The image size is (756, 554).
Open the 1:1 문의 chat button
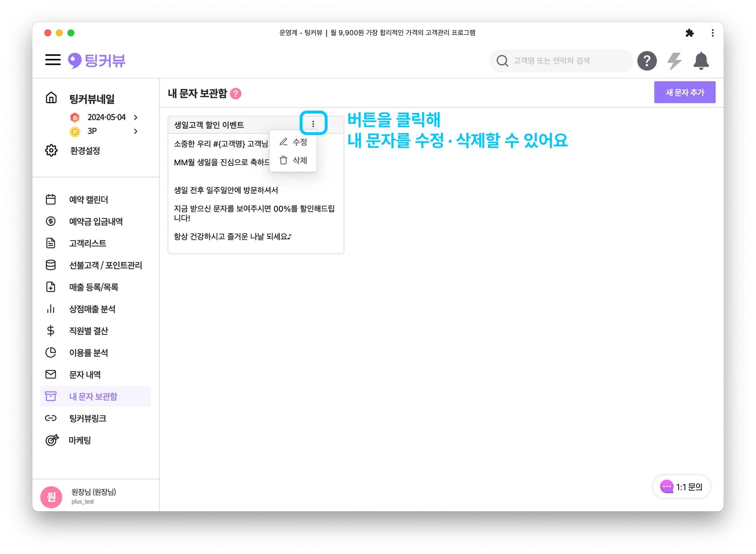(681, 487)
